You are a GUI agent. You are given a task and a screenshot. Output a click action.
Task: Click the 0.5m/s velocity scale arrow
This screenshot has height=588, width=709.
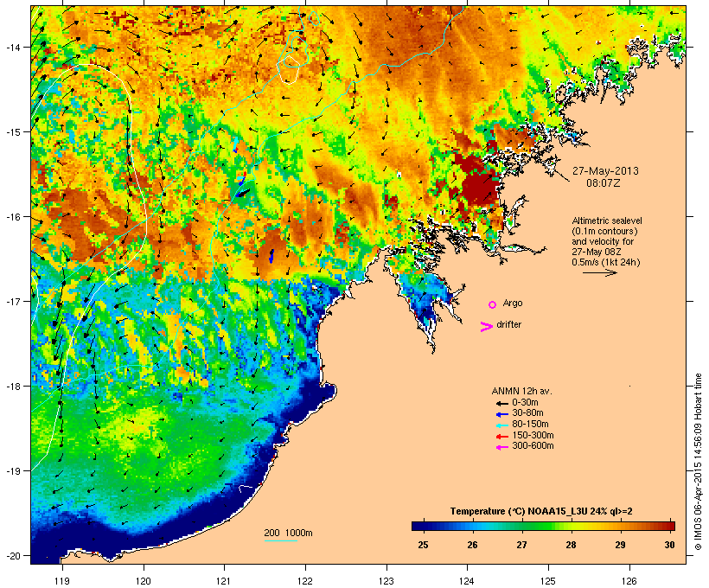tap(600, 272)
